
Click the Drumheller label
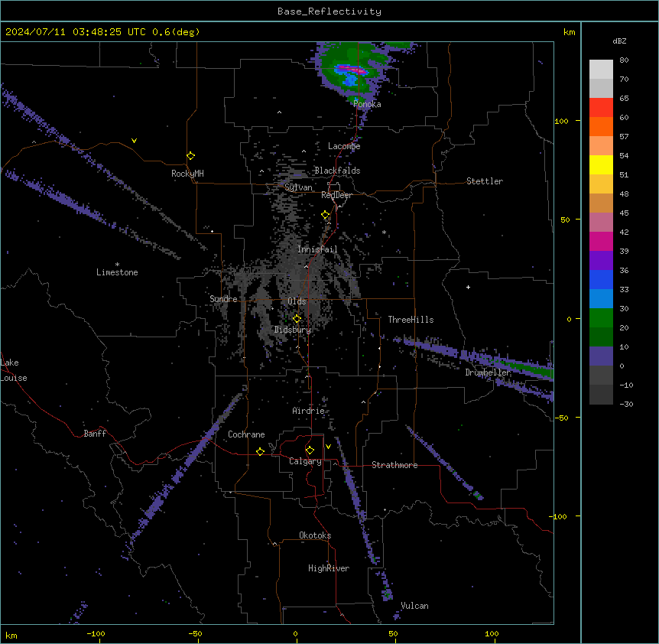[488, 372]
